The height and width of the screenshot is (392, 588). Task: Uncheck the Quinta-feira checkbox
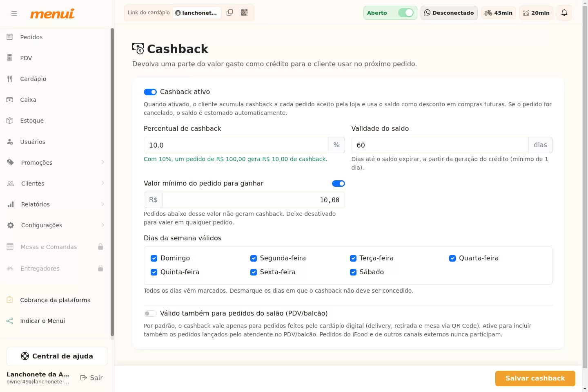[x=154, y=272]
